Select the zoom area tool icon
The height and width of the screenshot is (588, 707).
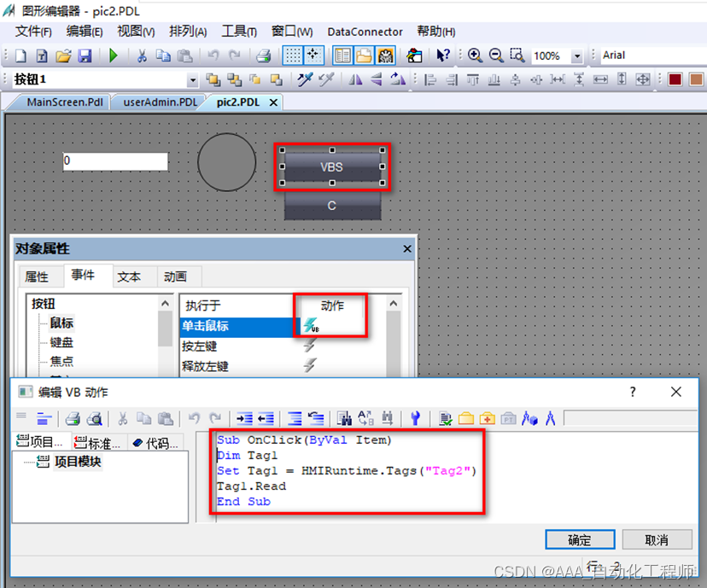(x=517, y=55)
